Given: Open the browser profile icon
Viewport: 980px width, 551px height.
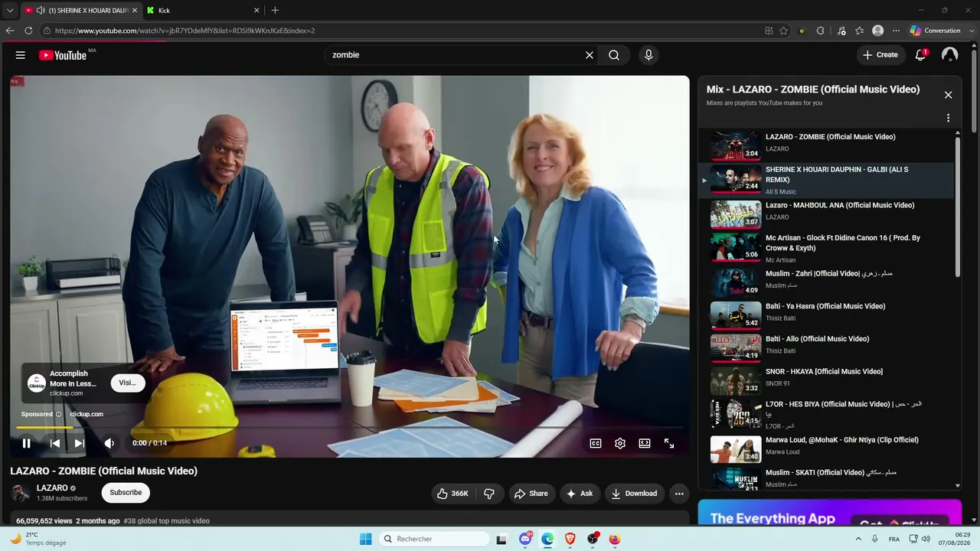Looking at the screenshot, I should (878, 31).
